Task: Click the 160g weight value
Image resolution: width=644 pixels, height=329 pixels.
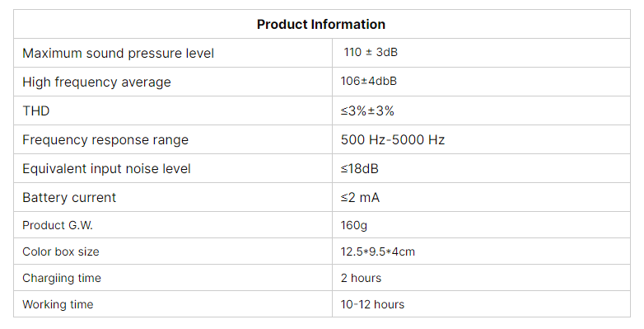Action: [353, 225]
